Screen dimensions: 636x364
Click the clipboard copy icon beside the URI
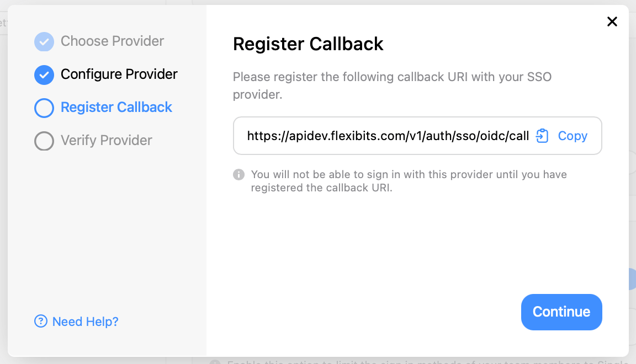pos(542,136)
